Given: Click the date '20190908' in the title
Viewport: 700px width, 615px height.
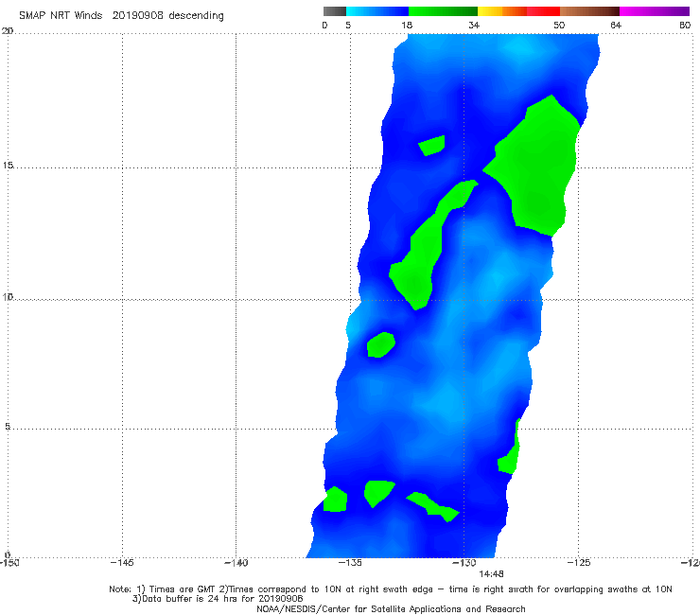Looking at the screenshot, I should click(137, 16).
